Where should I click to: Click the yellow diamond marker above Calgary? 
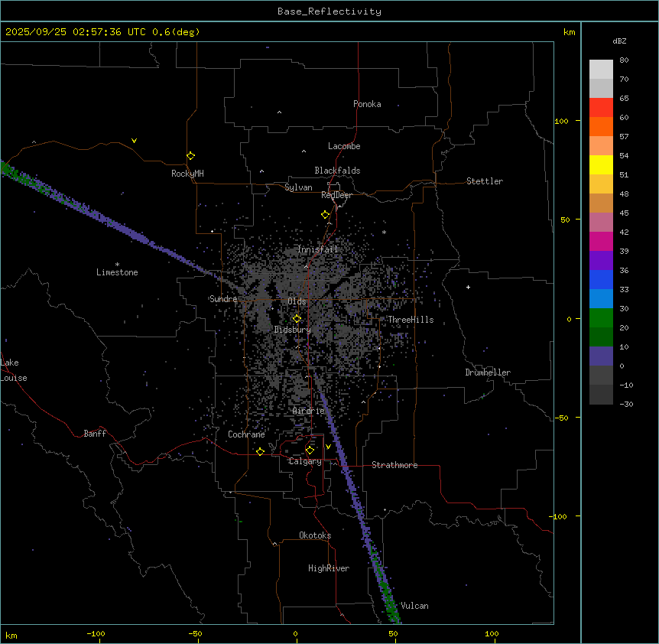(310, 450)
